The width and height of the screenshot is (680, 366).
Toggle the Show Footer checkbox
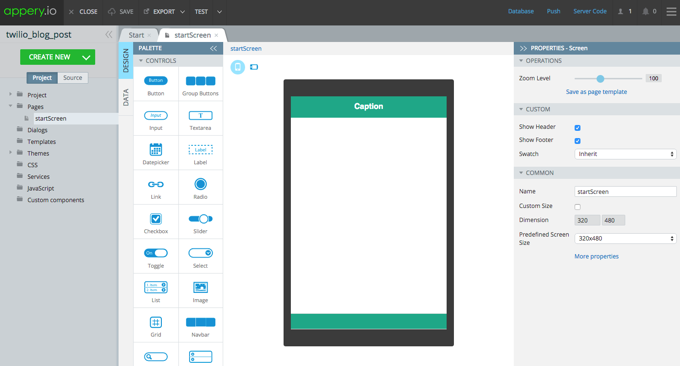point(578,141)
